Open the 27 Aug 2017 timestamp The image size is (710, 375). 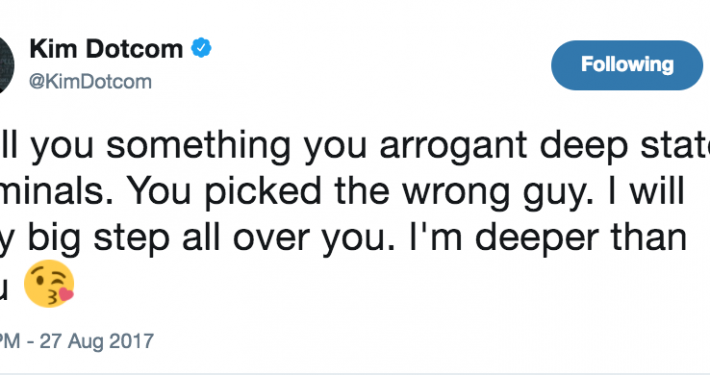pyautogui.click(x=77, y=341)
